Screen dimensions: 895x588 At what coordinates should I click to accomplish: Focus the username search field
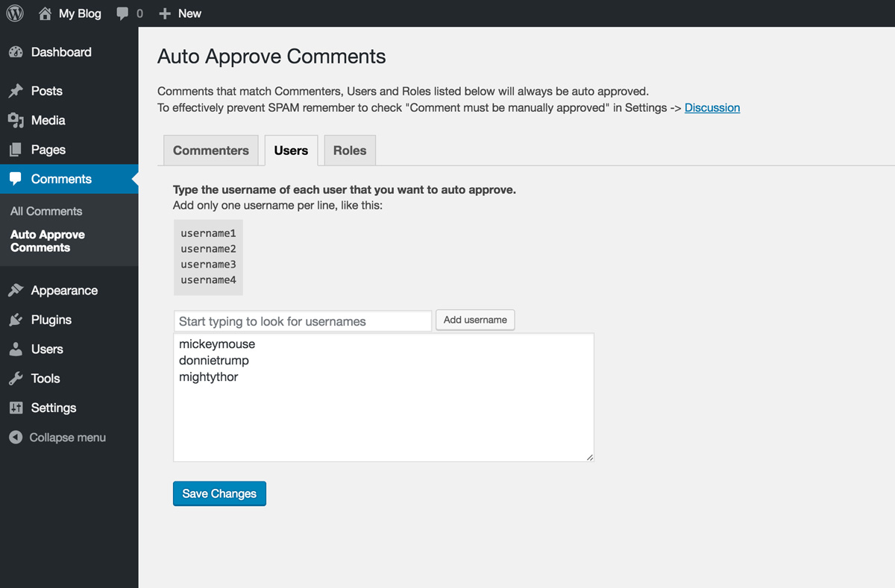pyautogui.click(x=303, y=321)
